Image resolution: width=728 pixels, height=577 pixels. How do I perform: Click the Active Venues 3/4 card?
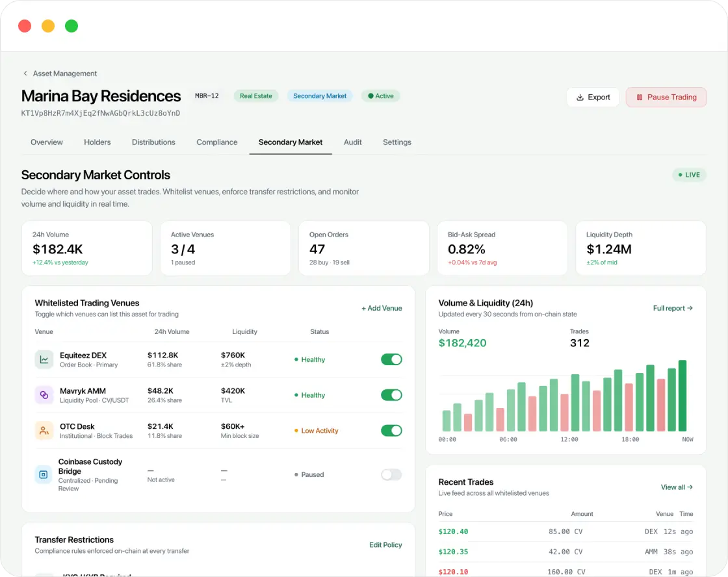click(x=225, y=248)
